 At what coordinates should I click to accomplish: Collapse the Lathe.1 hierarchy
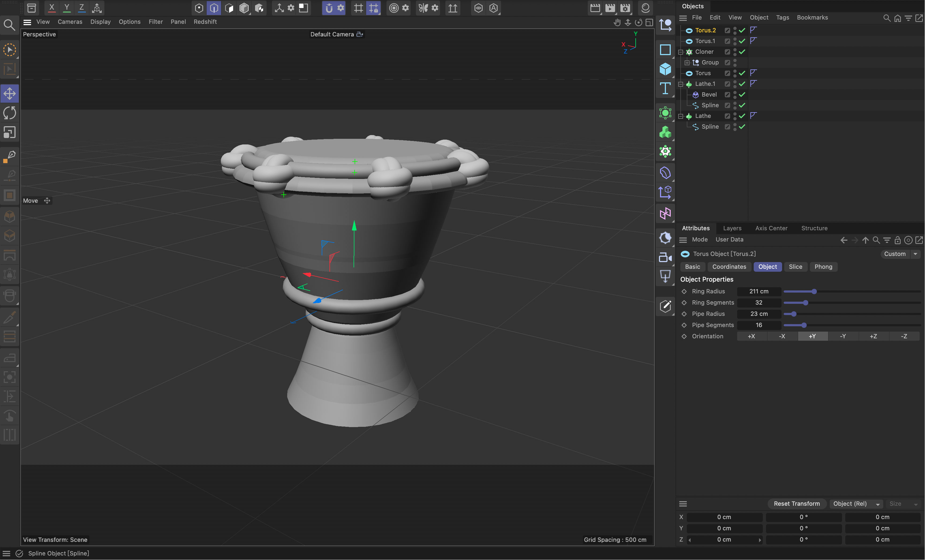(681, 84)
